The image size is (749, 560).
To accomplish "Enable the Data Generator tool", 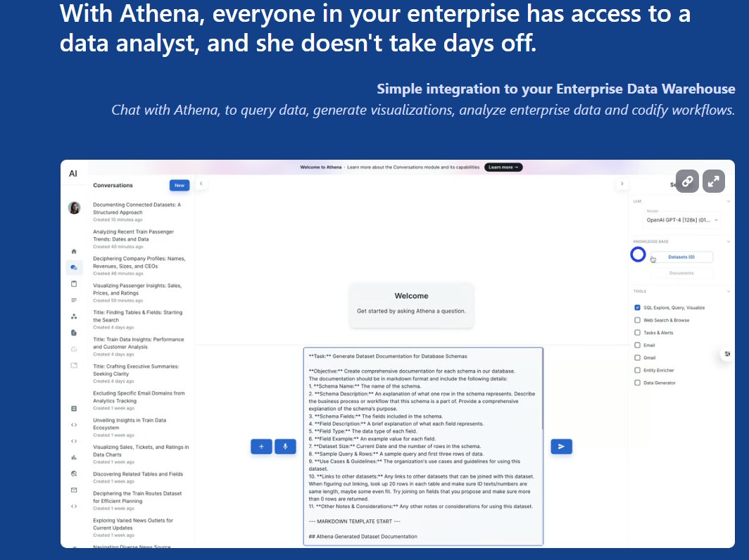I will pos(637,383).
